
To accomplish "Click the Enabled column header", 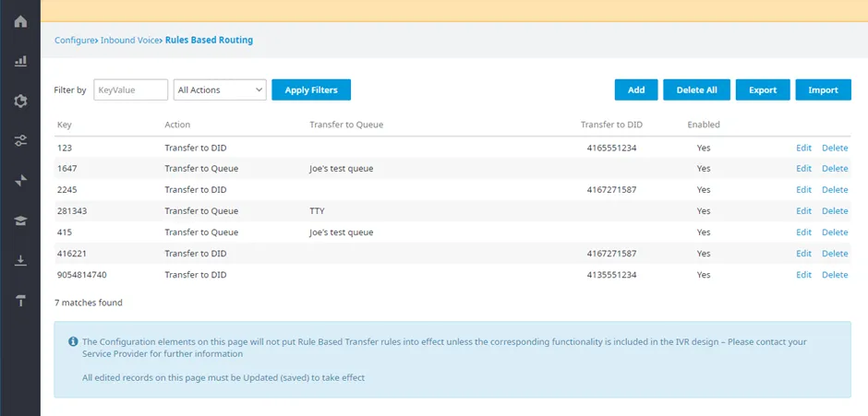I will point(704,125).
